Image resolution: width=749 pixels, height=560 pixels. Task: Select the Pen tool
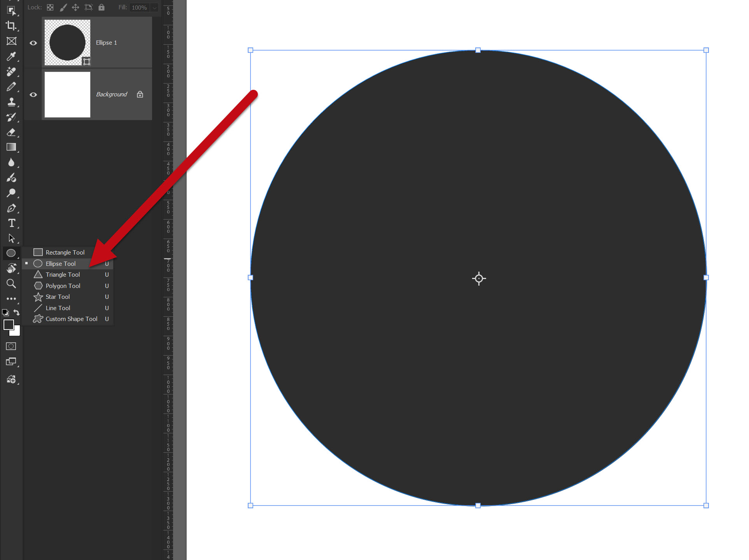point(11,208)
